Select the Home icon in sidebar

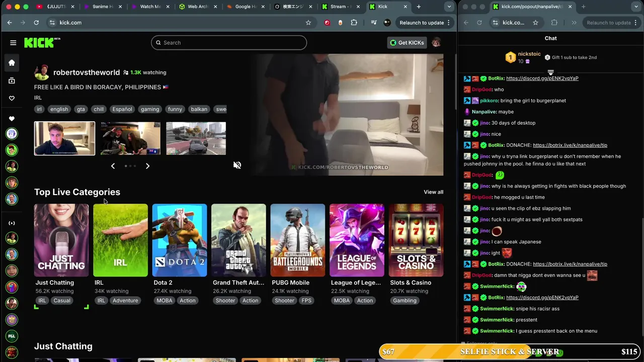pos(12,63)
